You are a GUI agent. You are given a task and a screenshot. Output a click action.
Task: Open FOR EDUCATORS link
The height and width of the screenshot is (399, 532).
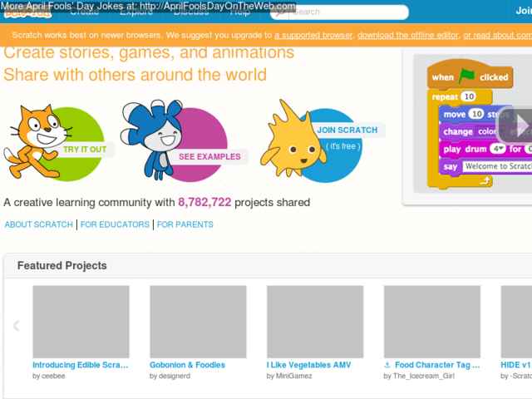click(115, 224)
